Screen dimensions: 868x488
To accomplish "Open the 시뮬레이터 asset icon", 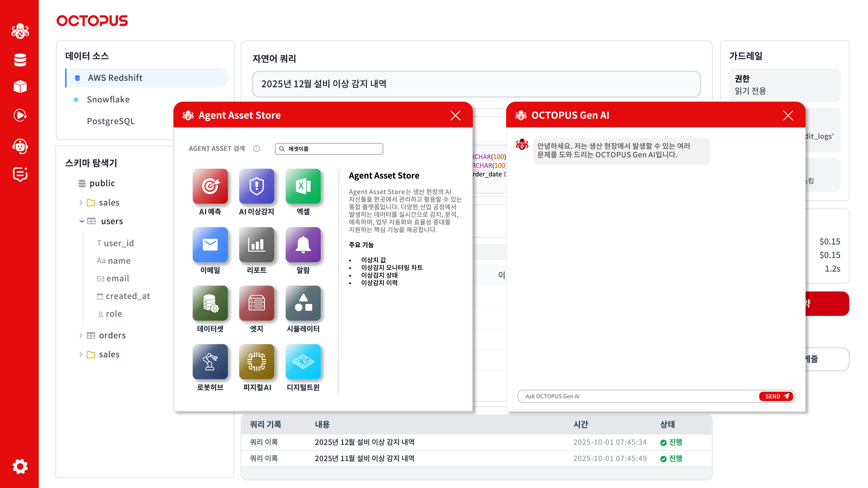I will (303, 303).
